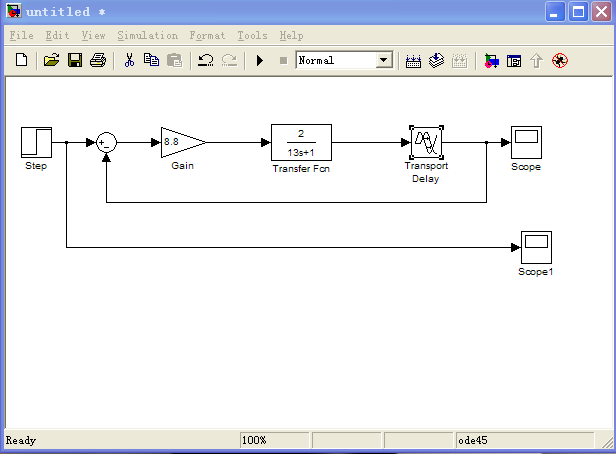The image size is (616, 455).
Task: Select the Scope1 block
Action: click(x=536, y=246)
